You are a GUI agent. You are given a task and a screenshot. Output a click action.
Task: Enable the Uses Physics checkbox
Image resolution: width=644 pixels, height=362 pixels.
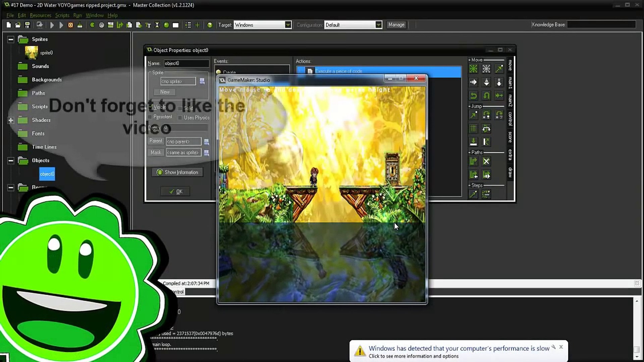pyautogui.click(x=180, y=118)
